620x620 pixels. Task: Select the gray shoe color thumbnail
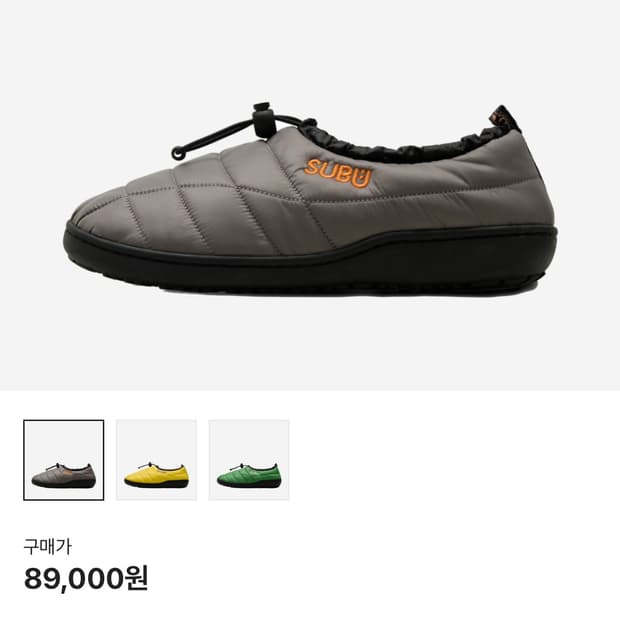(64, 460)
